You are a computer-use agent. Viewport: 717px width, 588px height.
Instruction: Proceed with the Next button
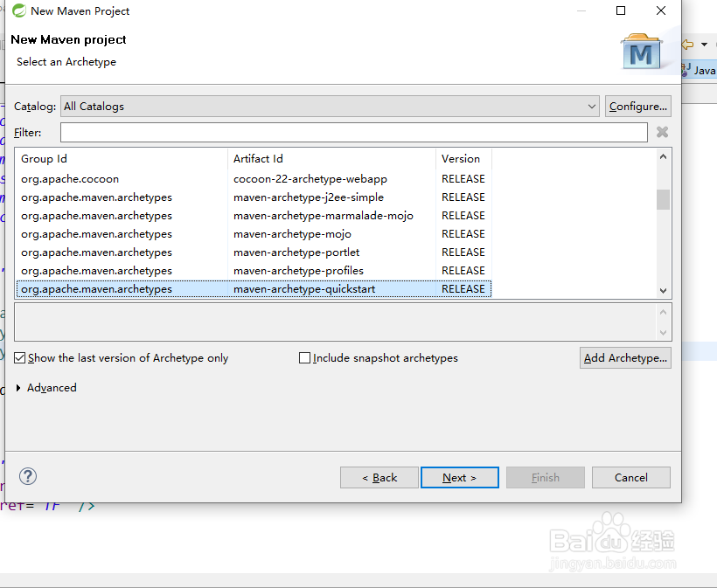point(460,477)
